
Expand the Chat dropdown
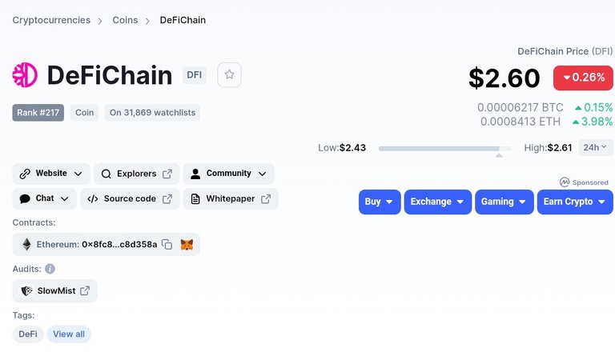pos(45,198)
